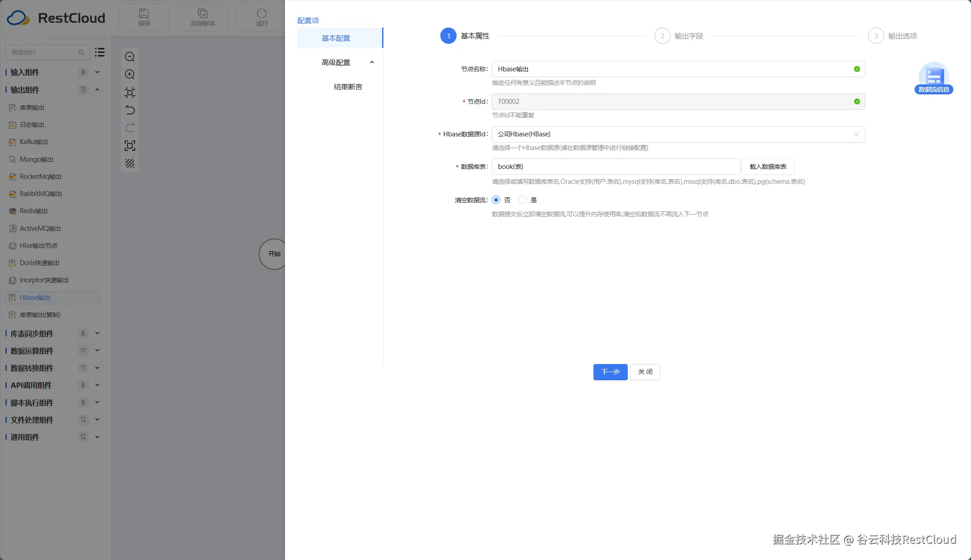This screenshot has width=971, height=560.
Task: Open the 结果断言 menu item
Action: point(348,87)
